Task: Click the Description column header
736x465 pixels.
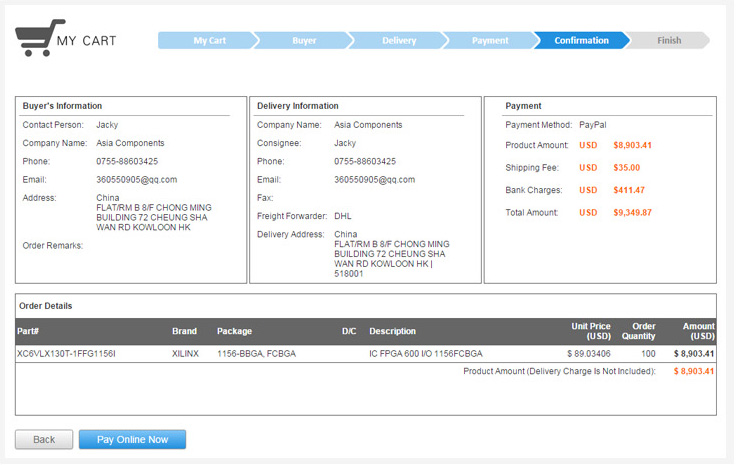Action: (392, 332)
